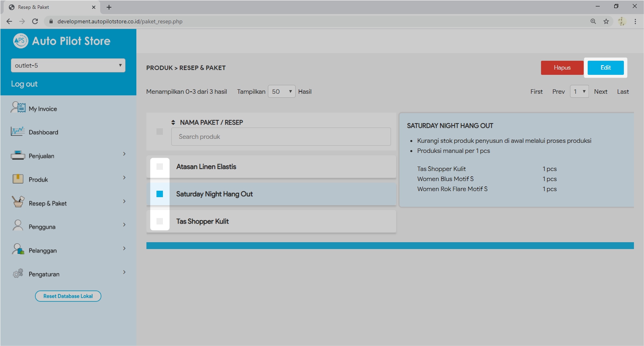The width and height of the screenshot is (644, 346).
Task: Tick the Tas Shopper Kulit checkbox
Action: (160, 221)
